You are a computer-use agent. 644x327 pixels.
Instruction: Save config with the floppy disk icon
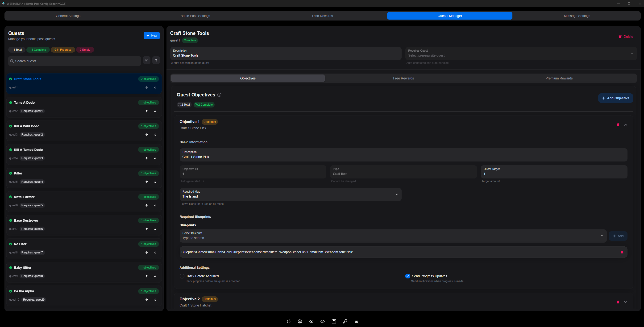(x=334, y=322)
